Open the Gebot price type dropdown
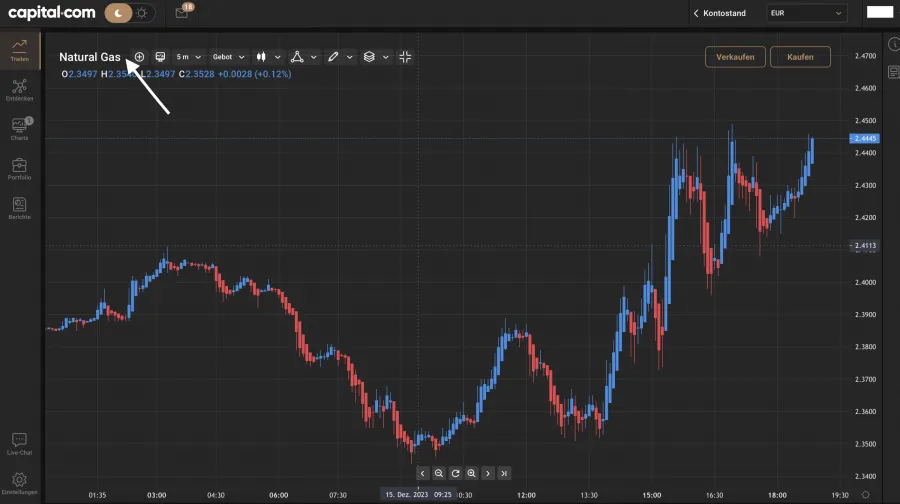The height and width of the screenshot is (504, 900). click(x=228, y=57)
